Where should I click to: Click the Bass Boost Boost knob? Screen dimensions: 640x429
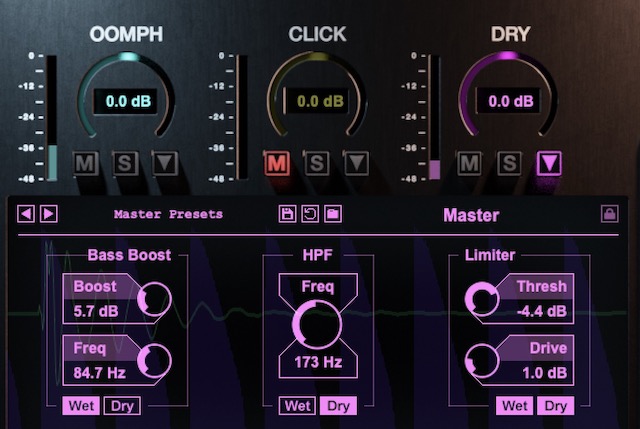click(x=154, y=299)
